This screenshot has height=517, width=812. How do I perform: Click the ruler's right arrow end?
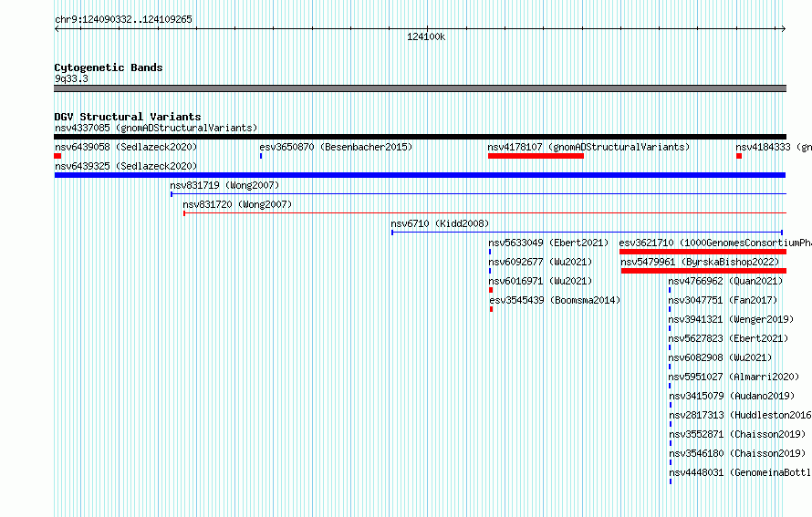(x=784, y=29)
